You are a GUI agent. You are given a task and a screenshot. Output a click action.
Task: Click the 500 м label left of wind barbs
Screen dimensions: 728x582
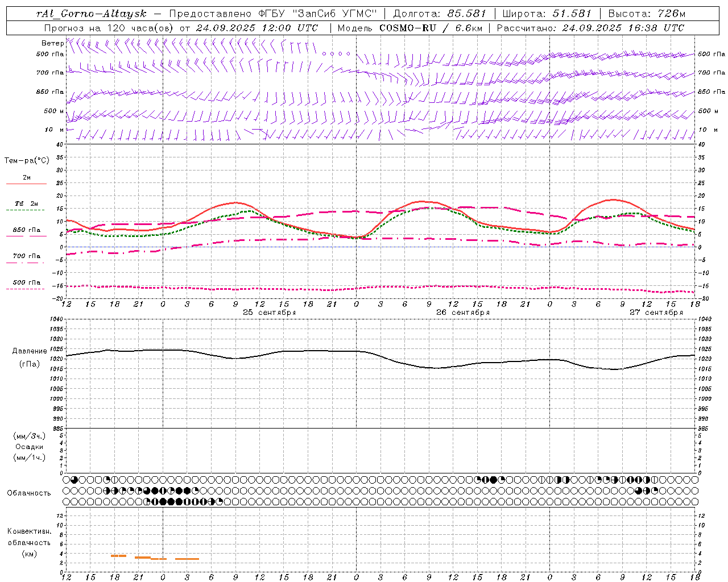point(54,111)
